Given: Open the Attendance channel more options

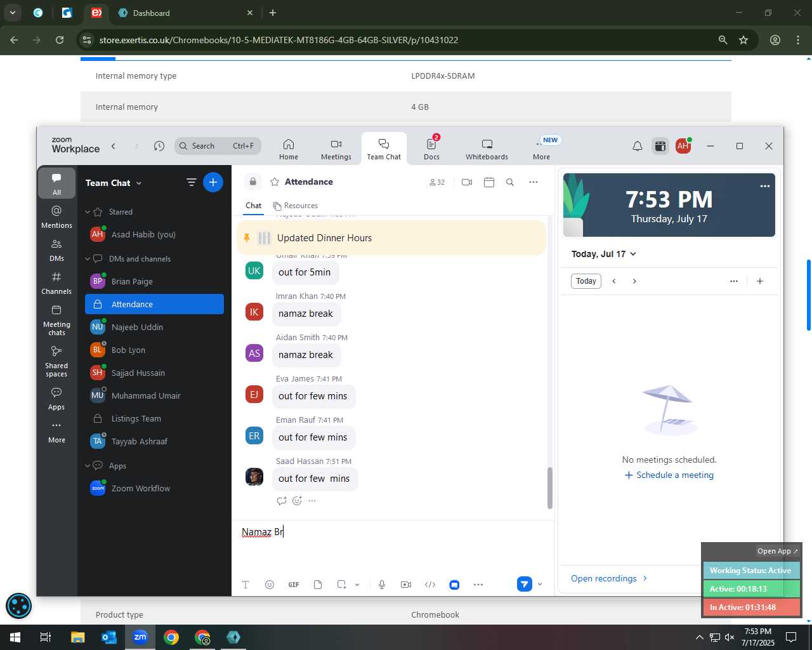Looking at the screenshot, I should pyautogui.click(x=534, y=182).
